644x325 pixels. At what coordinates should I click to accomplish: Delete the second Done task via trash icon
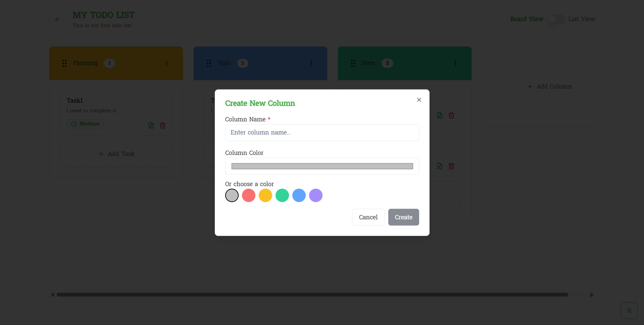(x=451, y=166)
